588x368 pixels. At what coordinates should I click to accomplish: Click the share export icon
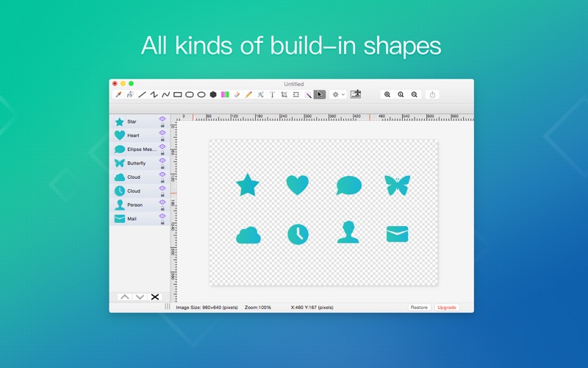click(x=433, y=94)
